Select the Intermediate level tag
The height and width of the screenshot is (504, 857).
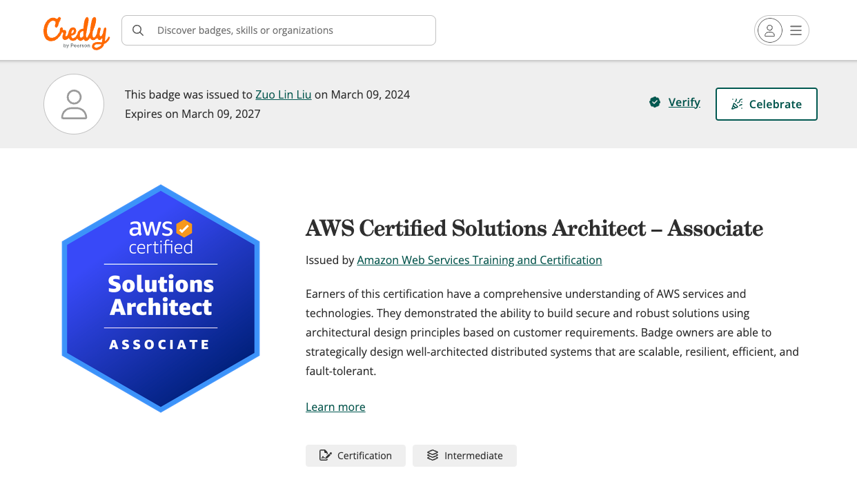click(464, 456)
